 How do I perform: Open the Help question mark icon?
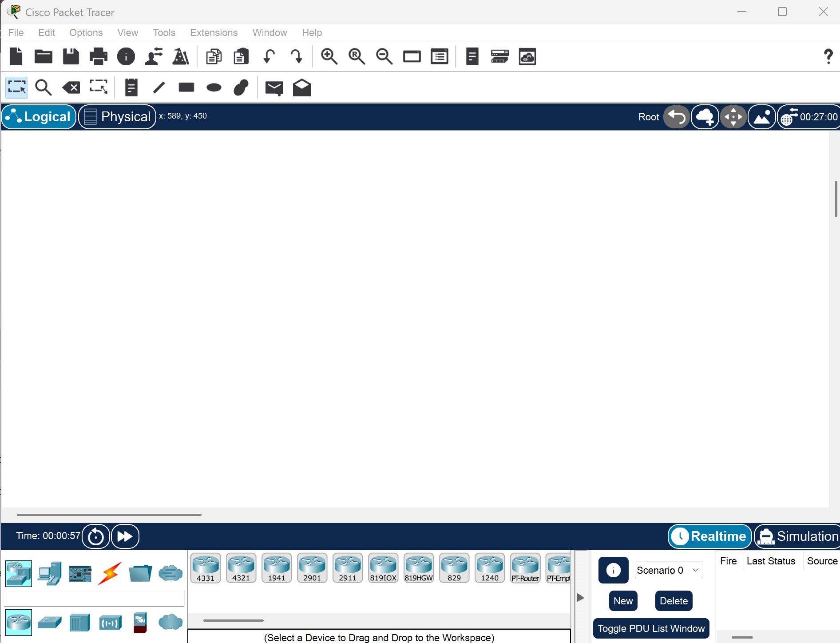click(x=828, y=56)
